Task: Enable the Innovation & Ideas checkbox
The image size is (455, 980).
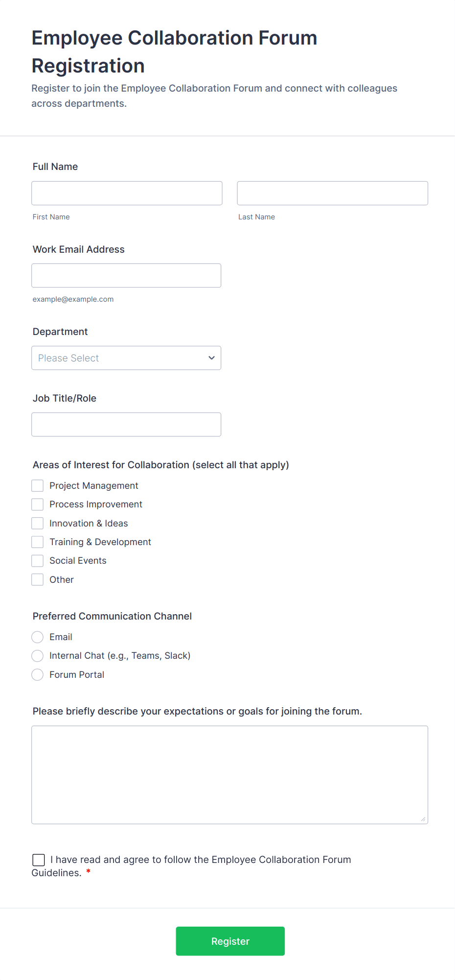Action: 37,523
